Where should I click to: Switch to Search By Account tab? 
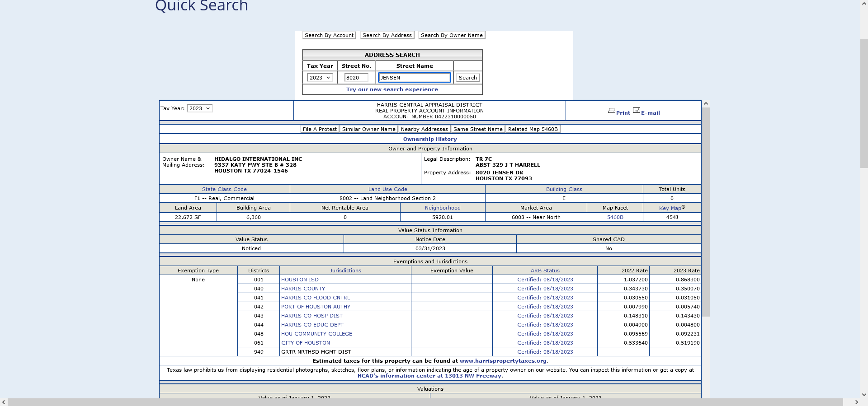coord(329,35)
